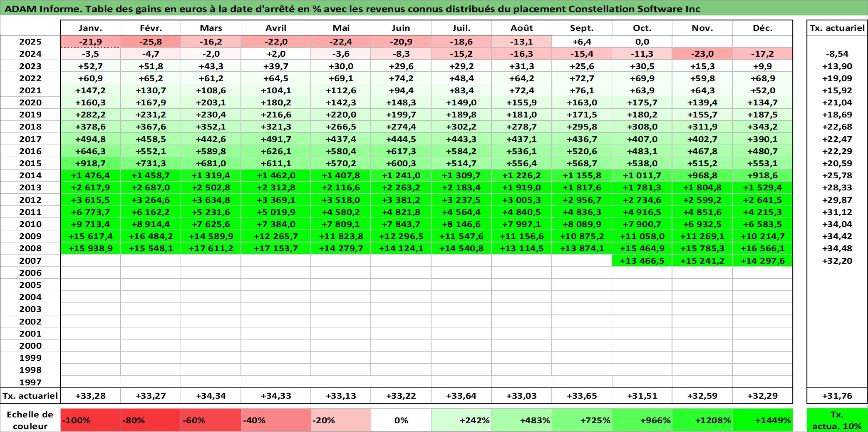Image resolution: width=868 pixels, height=432 pixels.
Task: Select cell +6 773,7 in 2011 row
Action: tap(91, 212)
